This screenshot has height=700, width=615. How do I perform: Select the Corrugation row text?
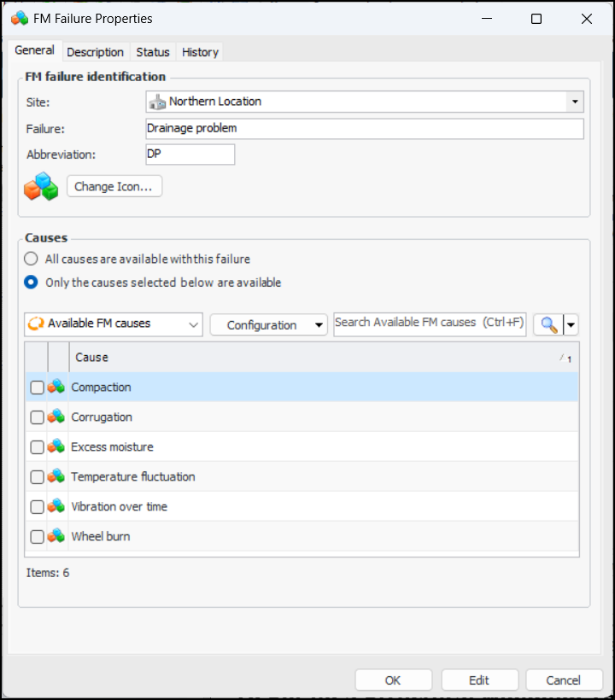[102, 417]
